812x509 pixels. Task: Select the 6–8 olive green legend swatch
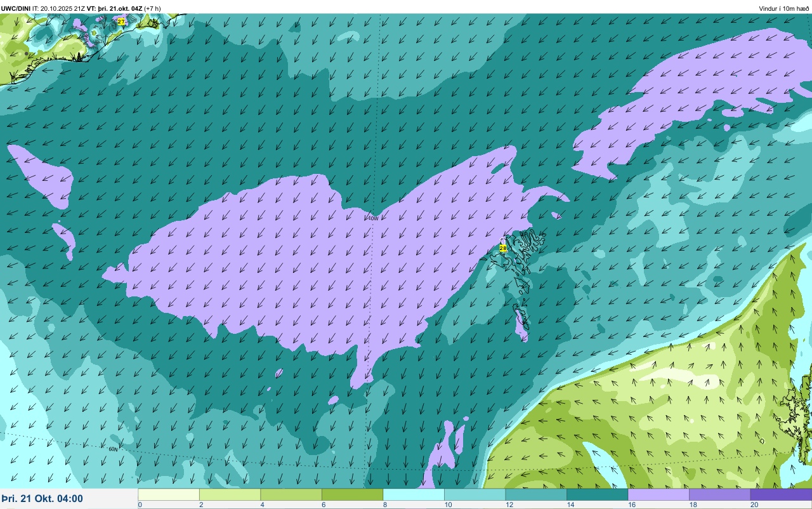point(352,494)
